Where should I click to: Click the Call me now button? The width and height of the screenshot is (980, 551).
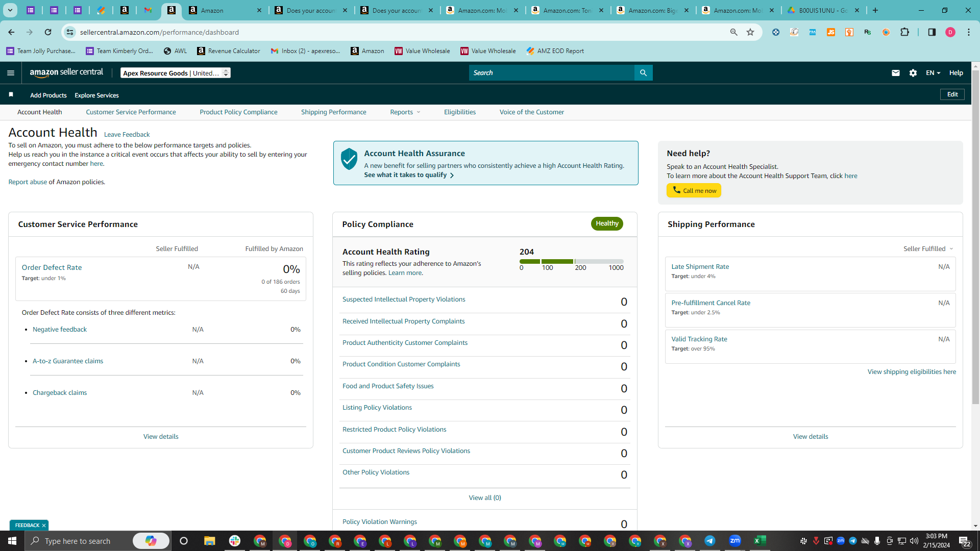[x=694, y=190]
